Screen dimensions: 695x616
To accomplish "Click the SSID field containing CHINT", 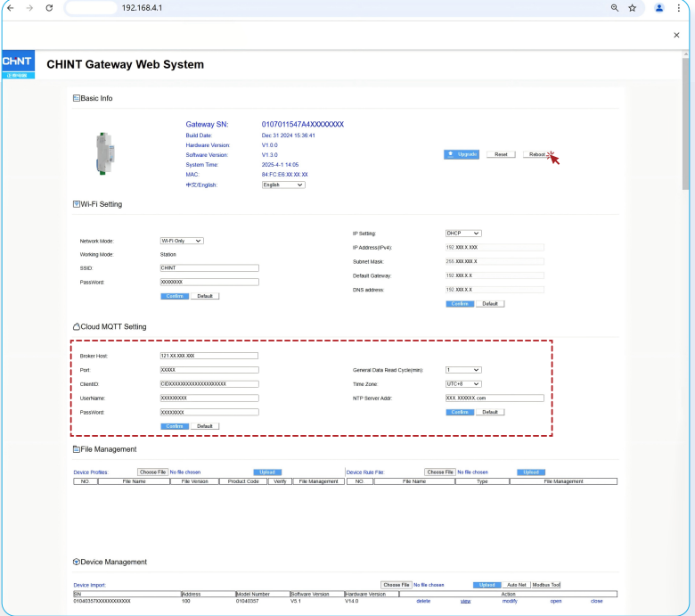I will [x=209, y=267].
